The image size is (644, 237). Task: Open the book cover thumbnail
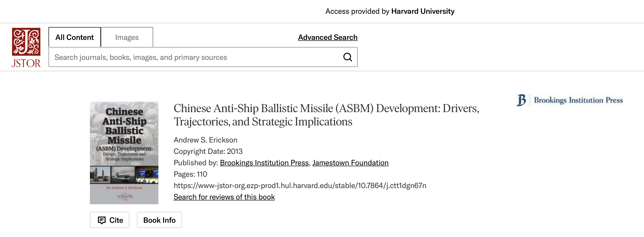coord(124,153)
